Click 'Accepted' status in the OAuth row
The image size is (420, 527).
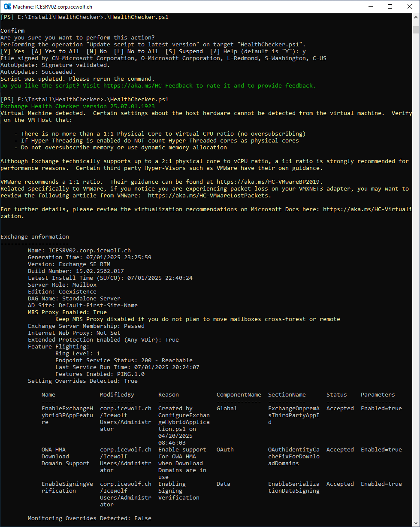point(340,450)
